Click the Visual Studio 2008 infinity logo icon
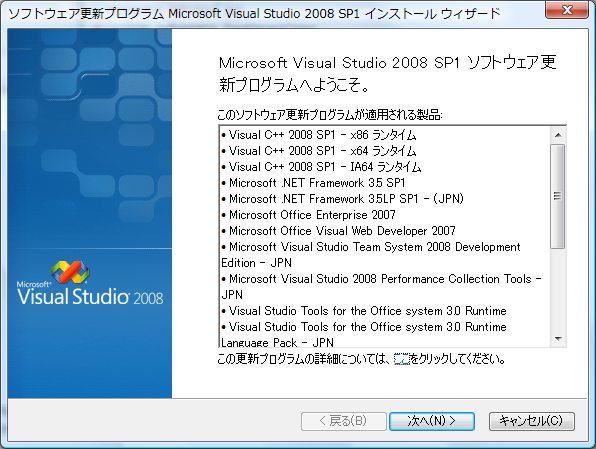The width and height of the screenshot is (596, 449). 70,271
